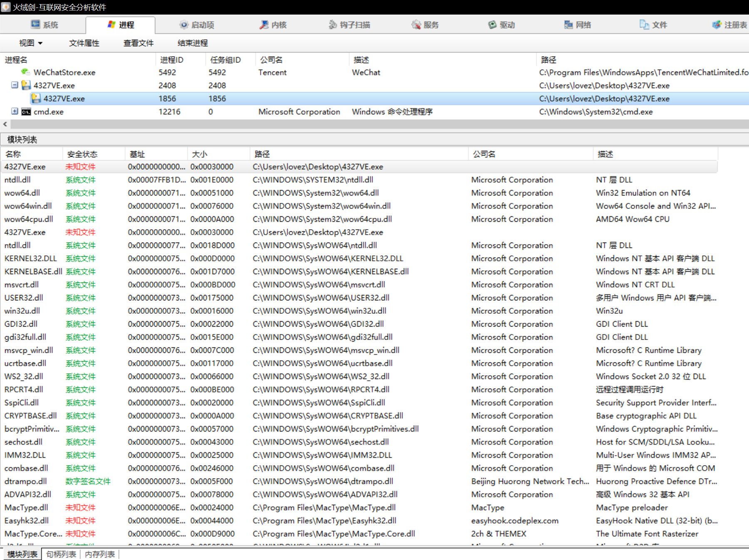Sort modules by 安全状态 column header
Screen dimensions: 749x560
[x=94, y=154]
